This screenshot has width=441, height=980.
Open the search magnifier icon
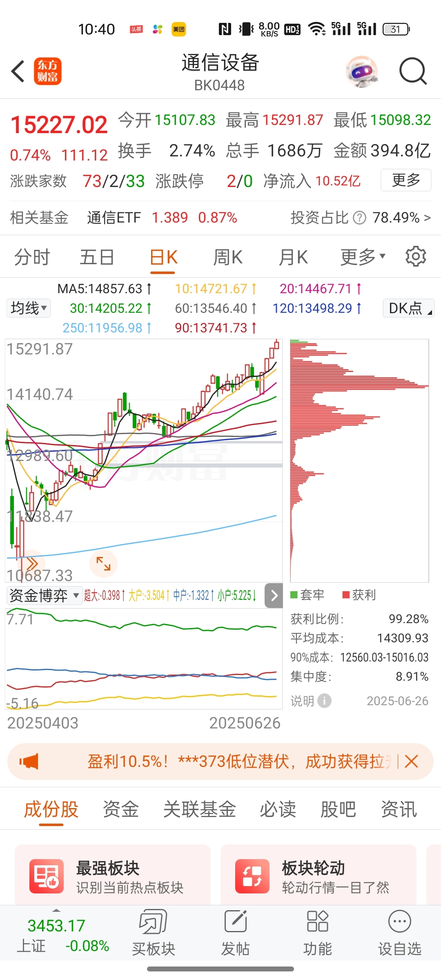pyautogui.click(x=412, y=71)
